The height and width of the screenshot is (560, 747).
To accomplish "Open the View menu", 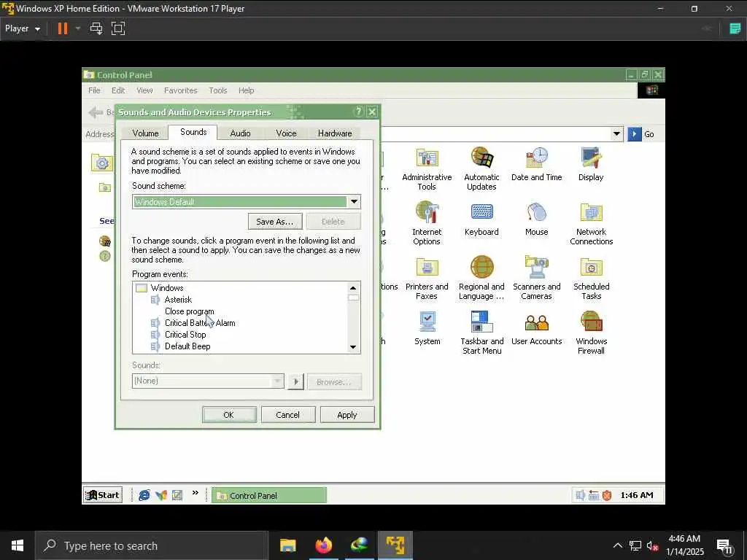I will (144, 90).
